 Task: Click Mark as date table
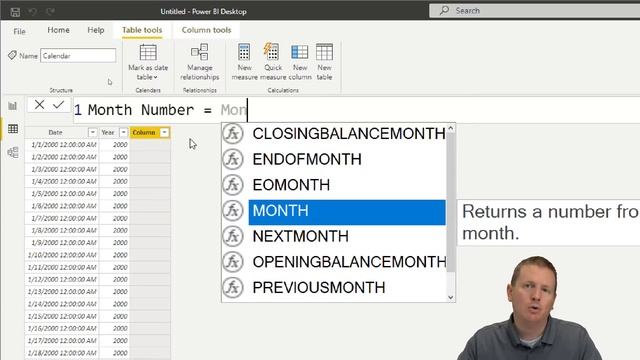(x=148, y=62)
